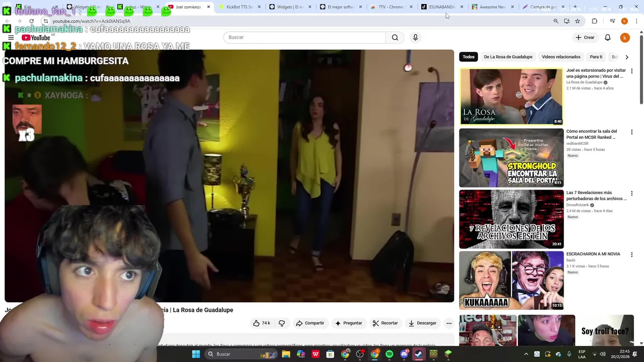This screenshot has width=644, height=362.
Task: Open the Crear menu
Action: [x=585, y=37]
